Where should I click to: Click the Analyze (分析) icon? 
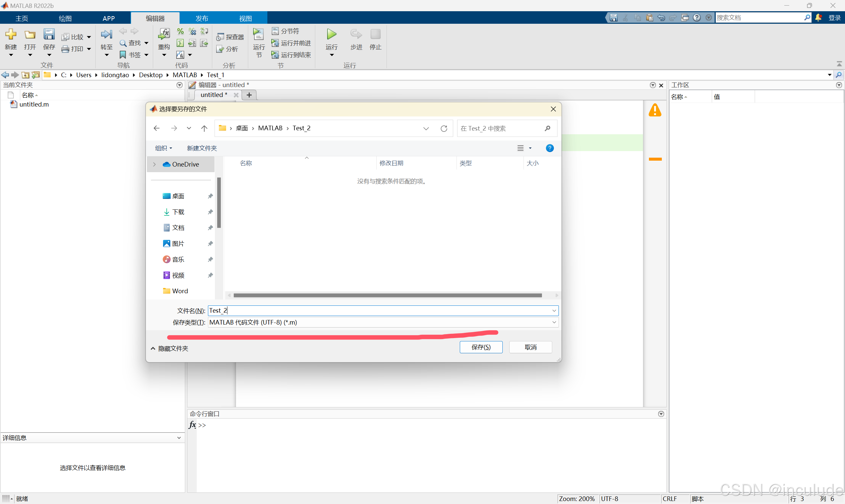click(220, 49)
